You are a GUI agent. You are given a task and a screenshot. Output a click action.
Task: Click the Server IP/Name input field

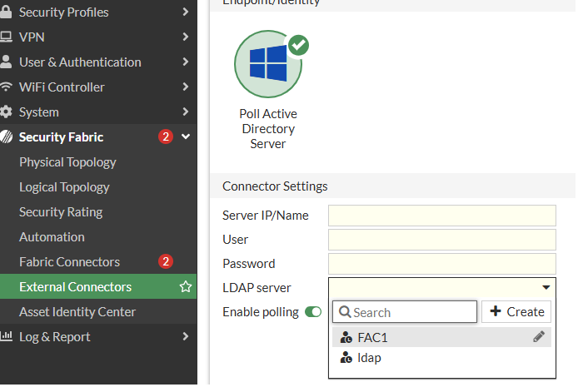click(x=441, y=216)
